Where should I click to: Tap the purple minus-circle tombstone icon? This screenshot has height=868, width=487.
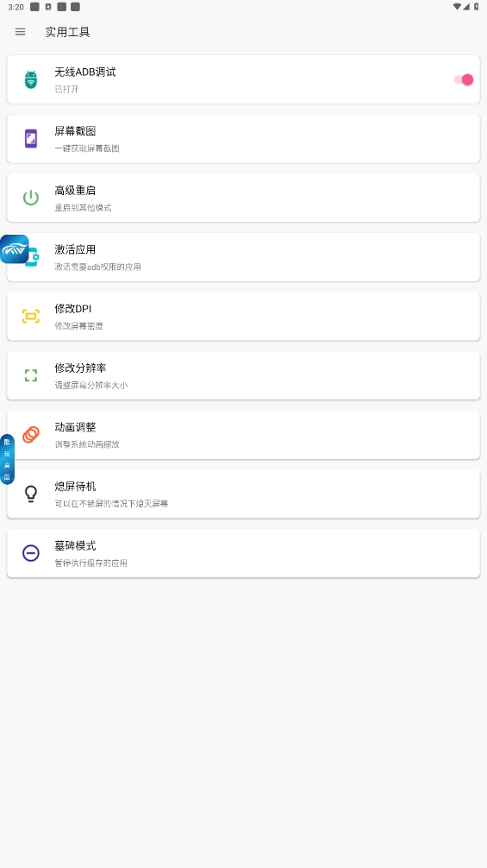point(31,553)
